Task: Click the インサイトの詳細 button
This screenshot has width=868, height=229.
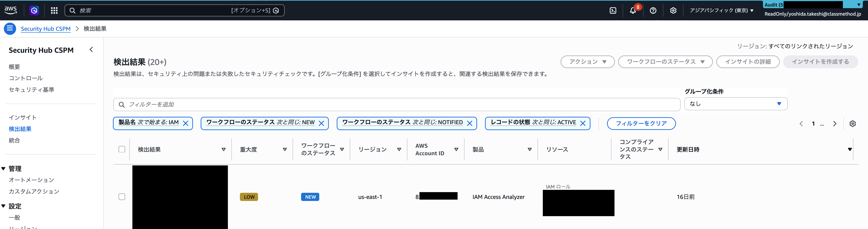Action: click(x=748, y=62)
